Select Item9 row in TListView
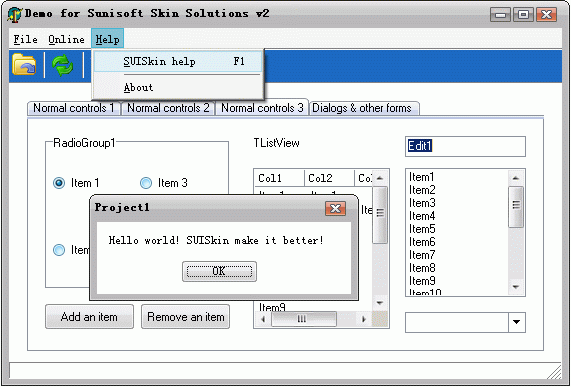 click(x=272, y=308)
